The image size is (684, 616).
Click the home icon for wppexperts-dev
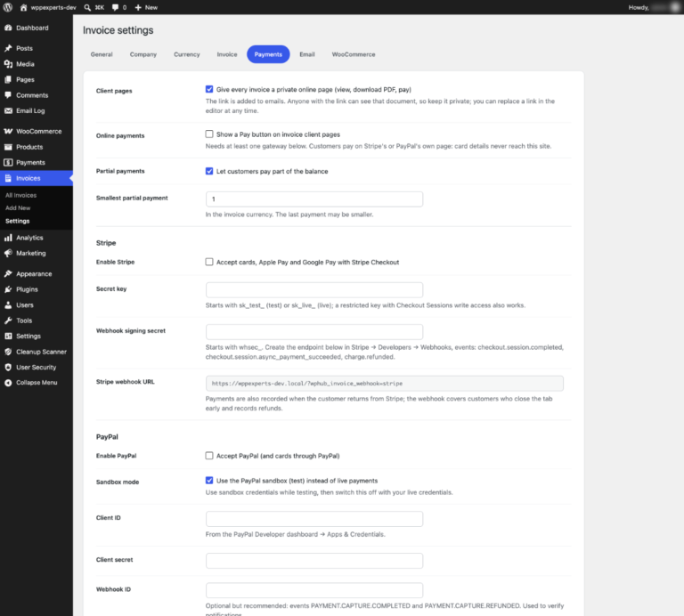click(23, 7)
